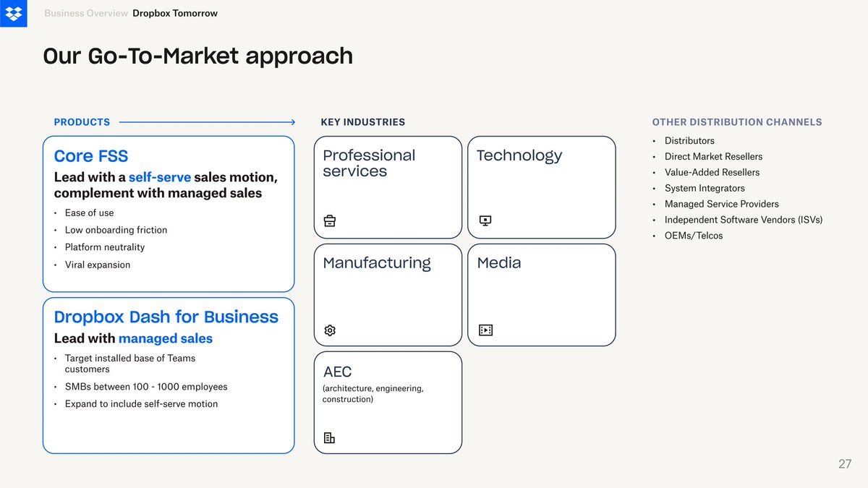
Task: Click the Media card title
Action: 499,263
